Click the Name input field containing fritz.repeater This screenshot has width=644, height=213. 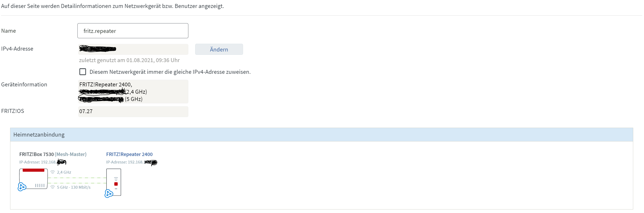coord(133,31)
